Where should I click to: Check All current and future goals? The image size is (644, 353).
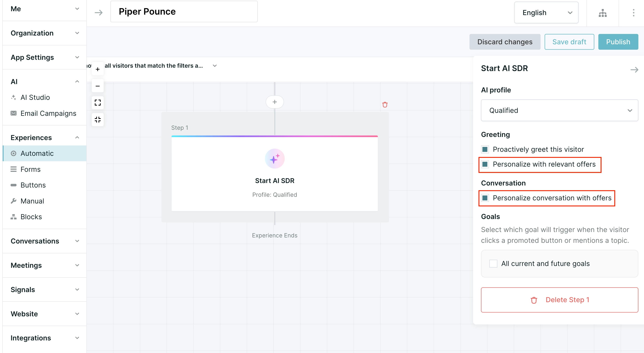click(493, 264)
